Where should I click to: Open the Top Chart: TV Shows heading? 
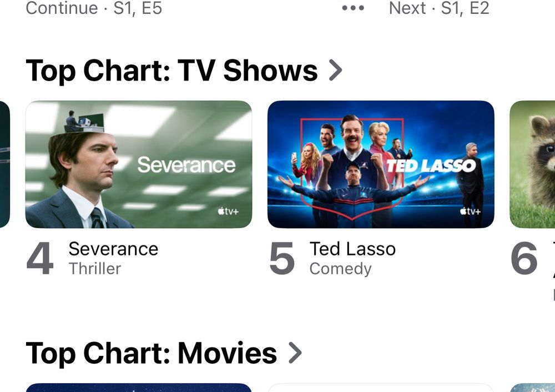[171, 71]
